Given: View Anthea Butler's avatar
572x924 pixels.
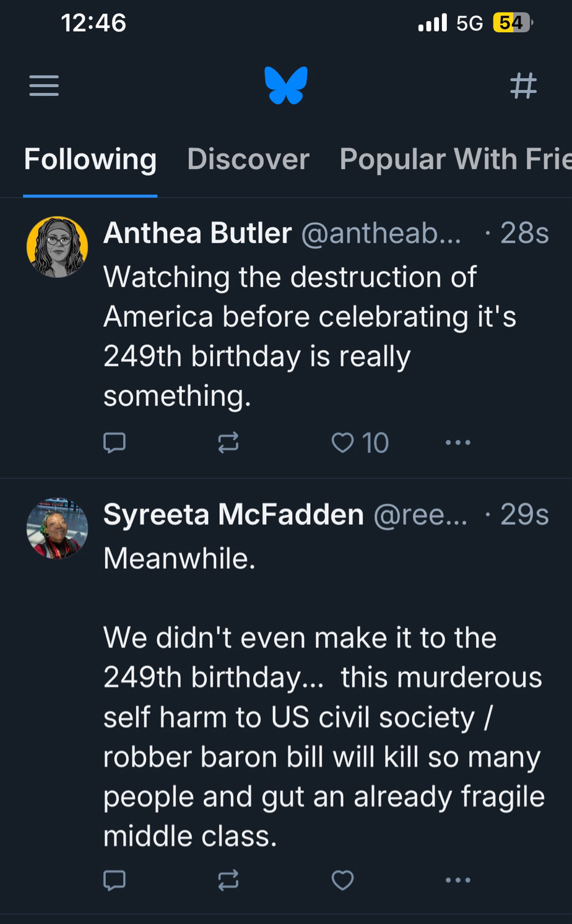Looking at the screenshot, I should (x=58, y=246).
